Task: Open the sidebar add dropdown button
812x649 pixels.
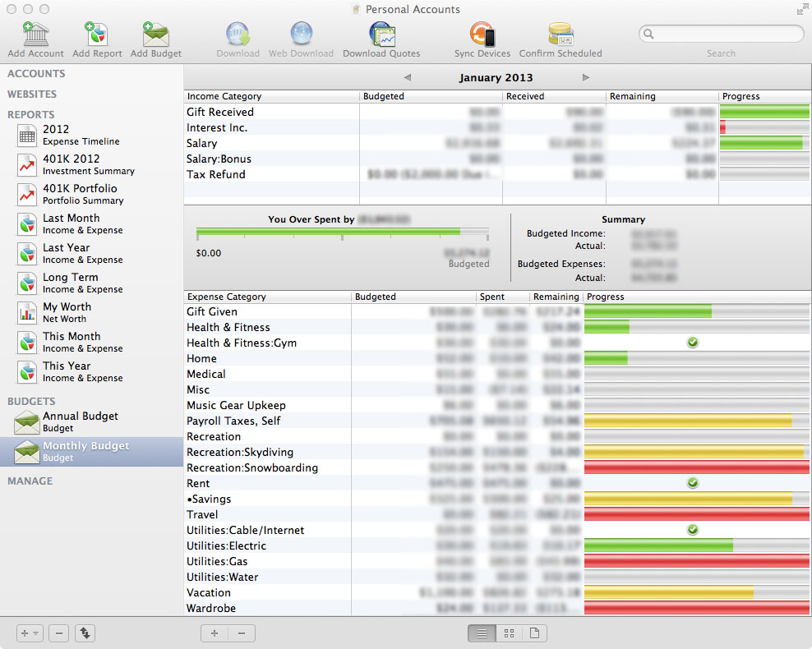Action: [30, 633]
